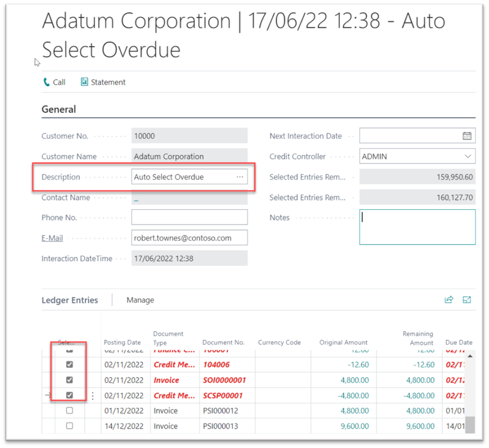
Task: Open calendar picker for Next Interaction Date
Action: (x=467, y=136)
